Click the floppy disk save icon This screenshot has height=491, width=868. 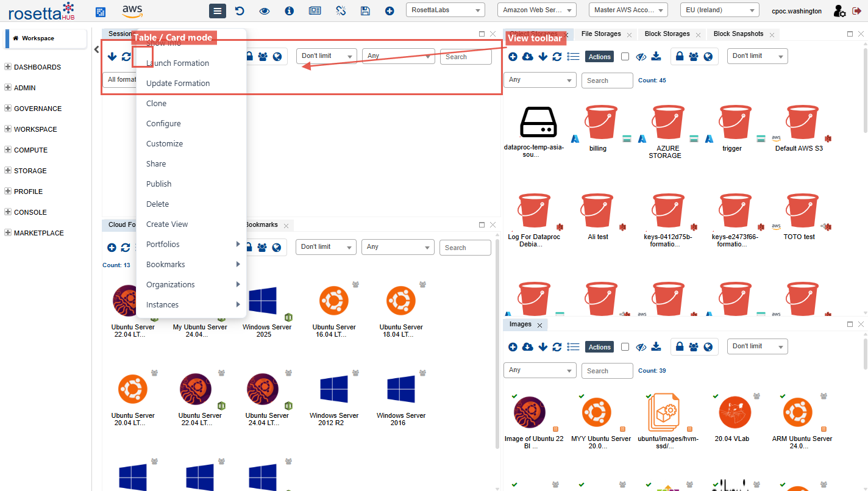pyautogui.click(x=365, y=11)
